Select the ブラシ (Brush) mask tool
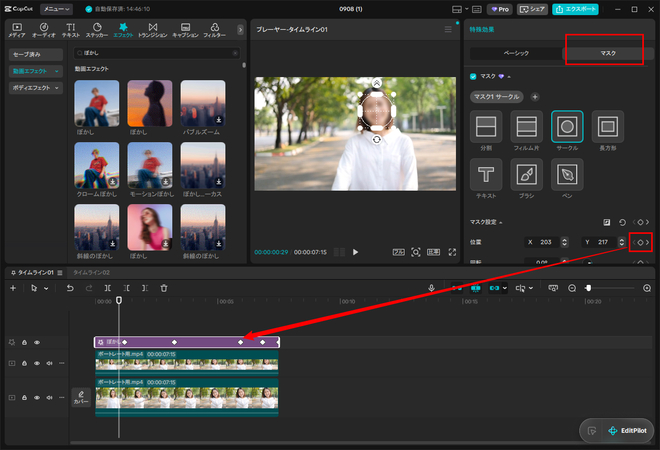Screen dimensions: 660x450 (526, 174)
